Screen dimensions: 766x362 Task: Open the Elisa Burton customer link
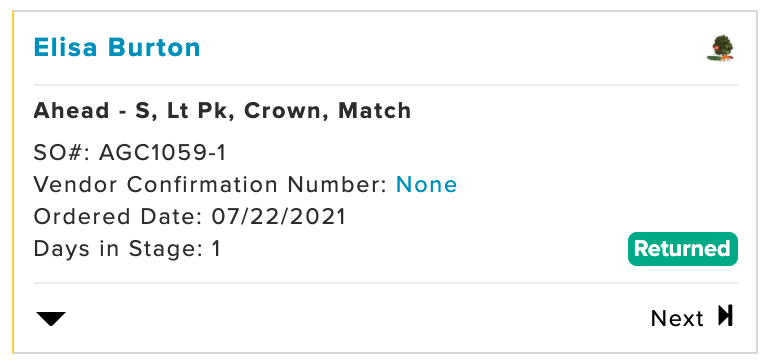(117, 47)
